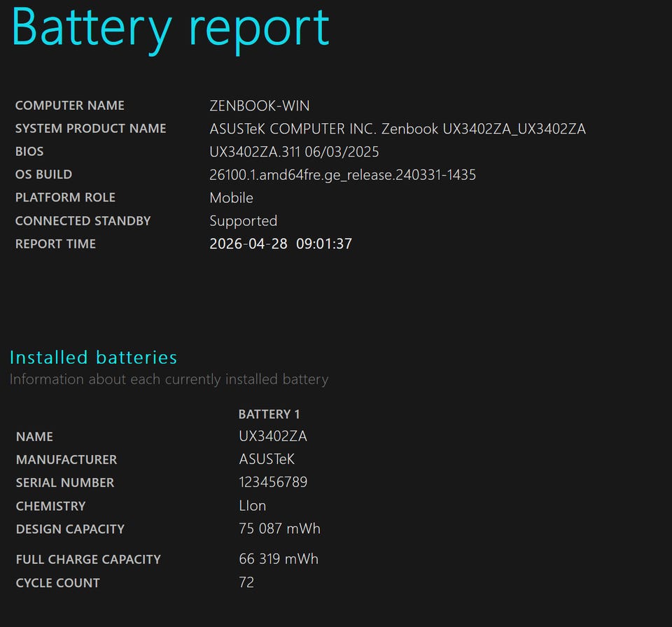Select the 'BIOS' label
The height and width of the screenshot is (627, 672).
[29, 152]
